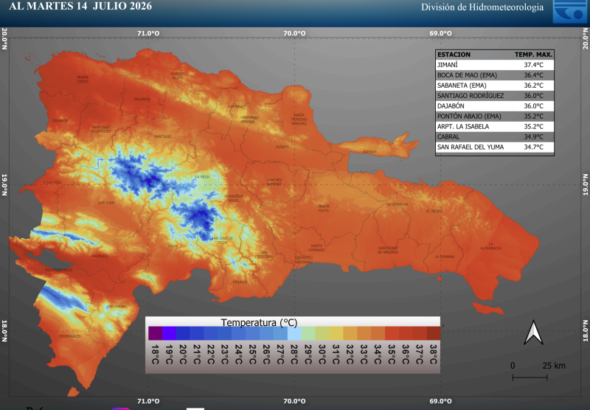Click the HATO MAYOR province label on map

click(x=397, y=205)
